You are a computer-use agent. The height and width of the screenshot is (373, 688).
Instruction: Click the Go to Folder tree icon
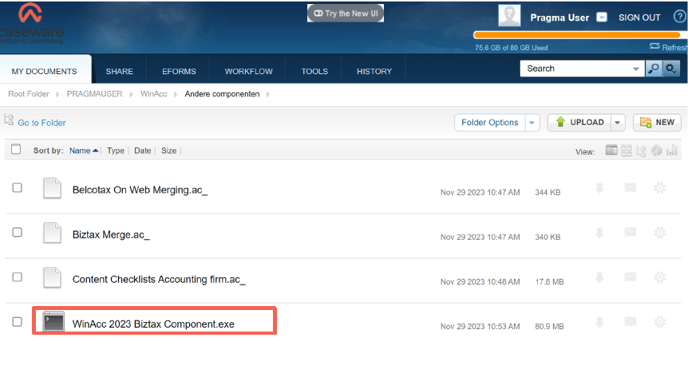tap(9, 119)
